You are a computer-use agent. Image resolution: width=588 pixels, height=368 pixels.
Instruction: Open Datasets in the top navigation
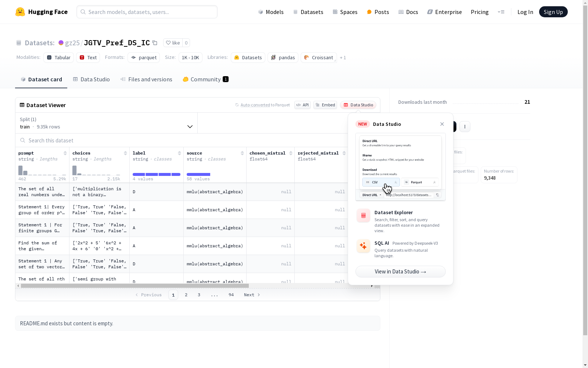point(308,12)
